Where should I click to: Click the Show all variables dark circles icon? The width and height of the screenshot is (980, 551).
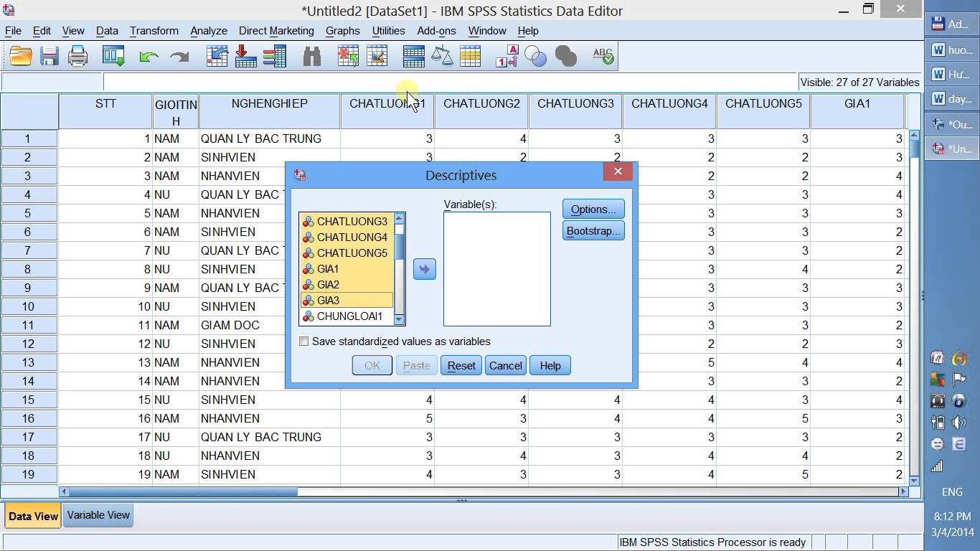pos(565,56)
